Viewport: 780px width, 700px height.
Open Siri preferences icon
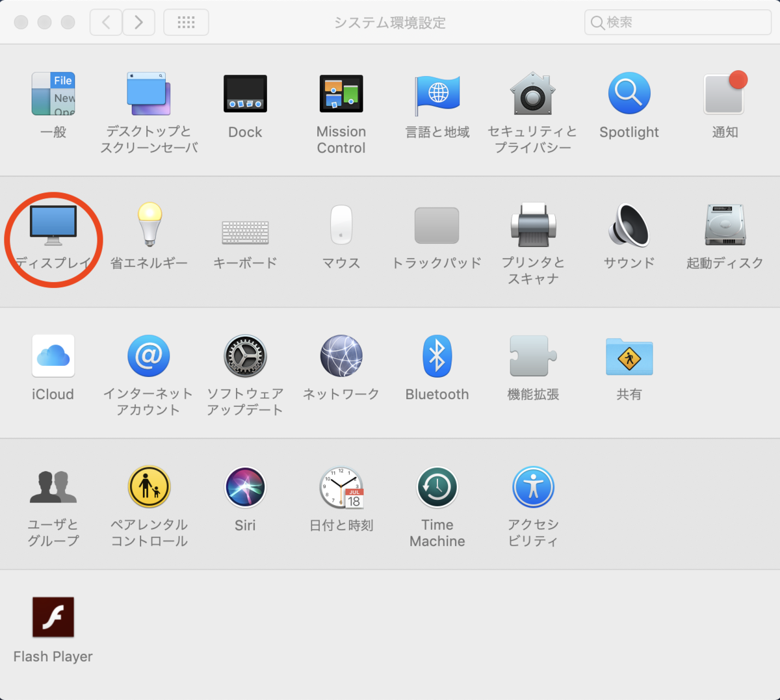(245, 487)
